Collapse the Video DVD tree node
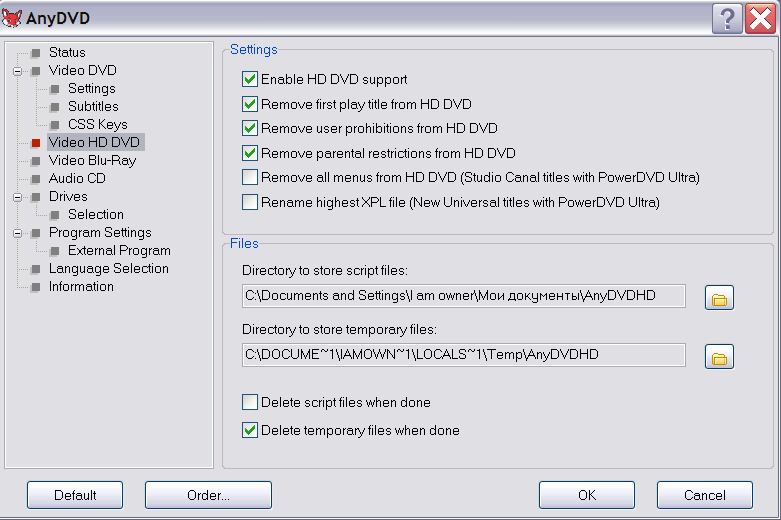 coord(17,71)
